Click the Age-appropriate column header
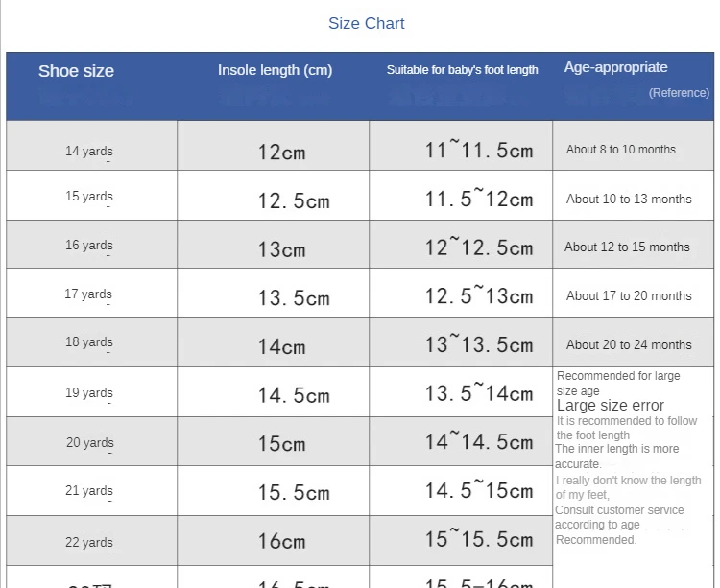The width and height of the screenshot is (720, 588). click(615, 67)
